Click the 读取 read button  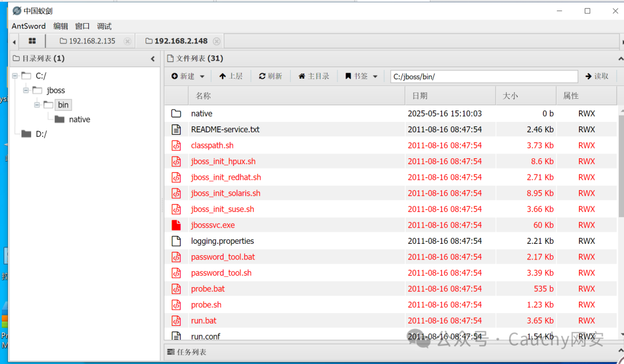point(597,76)
